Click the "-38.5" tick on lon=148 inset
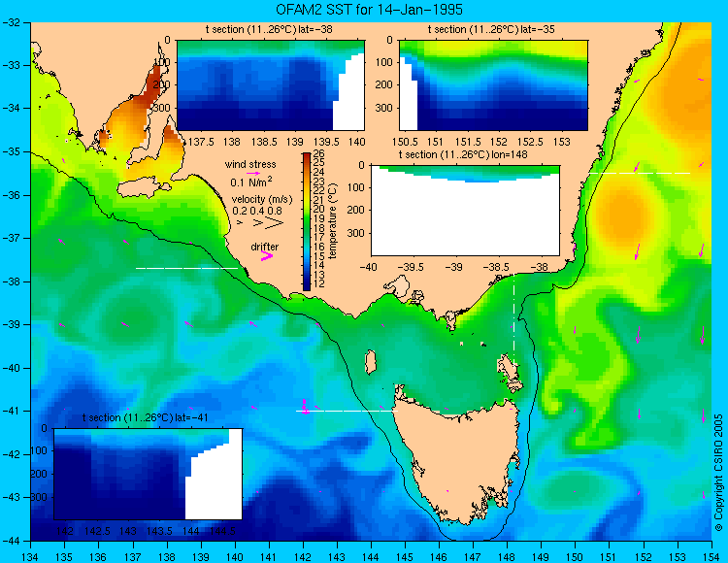Screen dimensions: 728x563 (x=497, y=267)
